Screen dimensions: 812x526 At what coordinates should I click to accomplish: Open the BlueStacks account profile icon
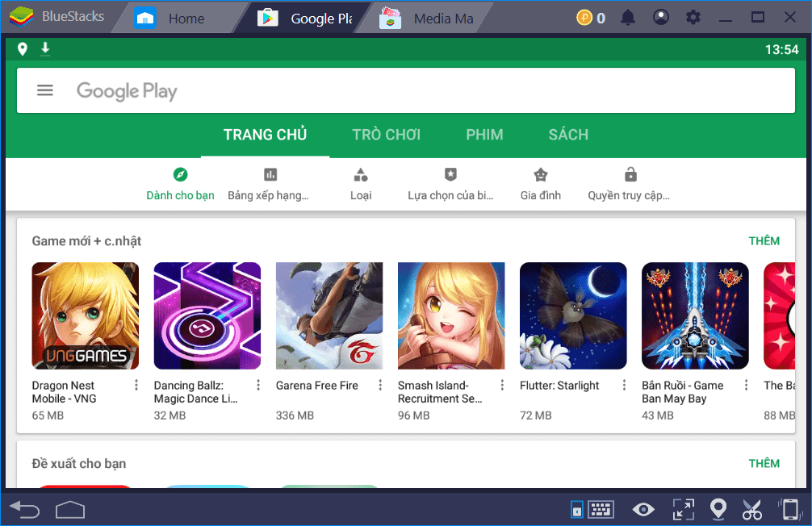tap(661, 18)
